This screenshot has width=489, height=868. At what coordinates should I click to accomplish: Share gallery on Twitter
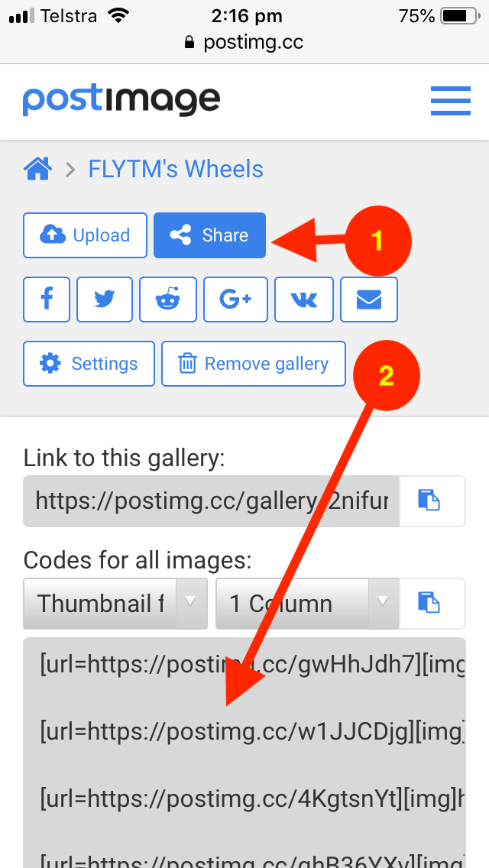click(x=105, y=300)
